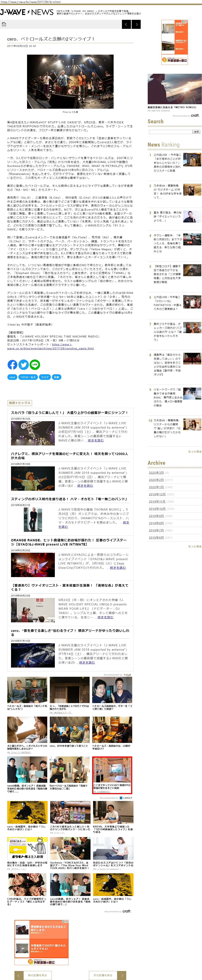
Task: Open the '音楽' tag
Action: [56, 377]
